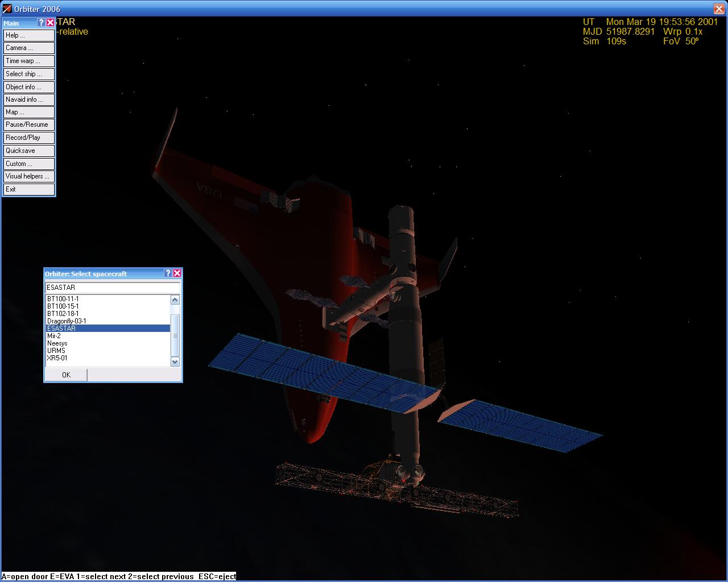Open the Camera options
The width and height of the screenshot is (728, 582).
tap(29, 48)
